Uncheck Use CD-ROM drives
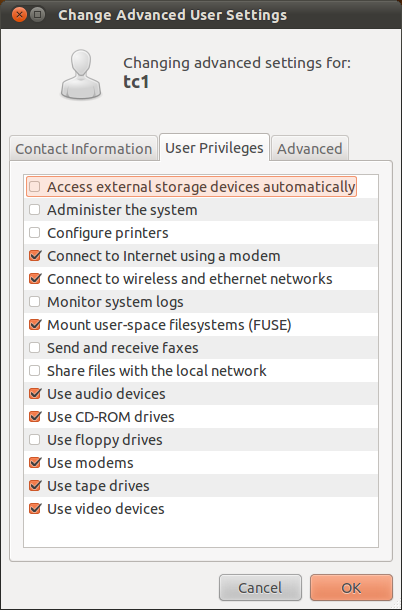Screen dimensions: 402x610 35,417
